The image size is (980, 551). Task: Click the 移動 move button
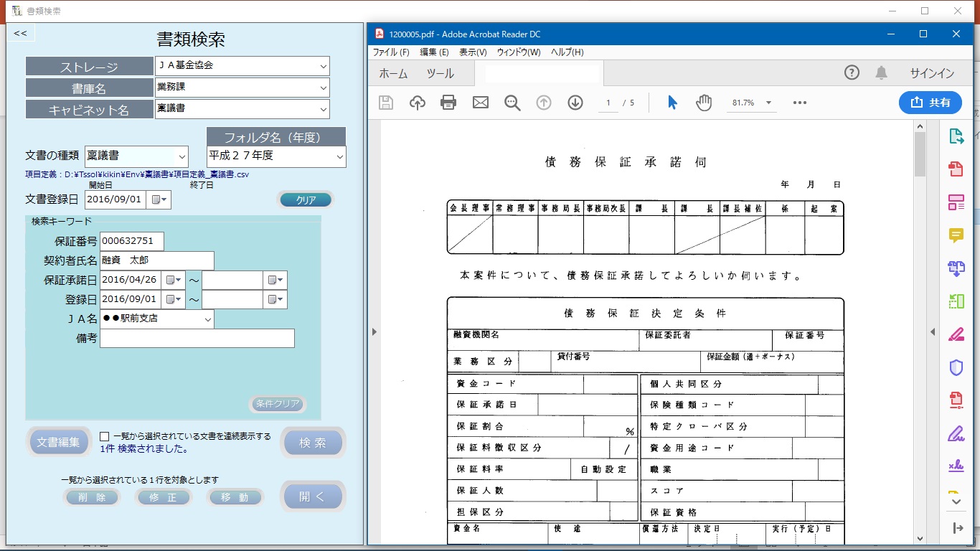(235, 497)
